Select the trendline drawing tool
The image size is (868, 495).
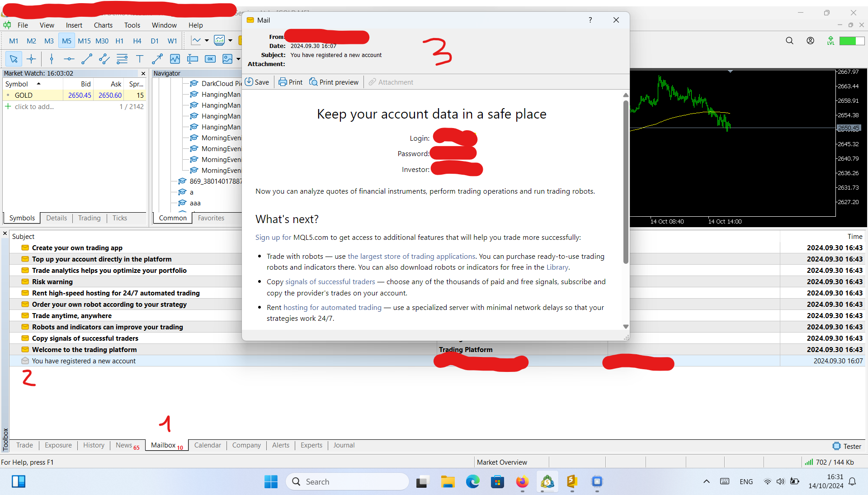[87, 59]
